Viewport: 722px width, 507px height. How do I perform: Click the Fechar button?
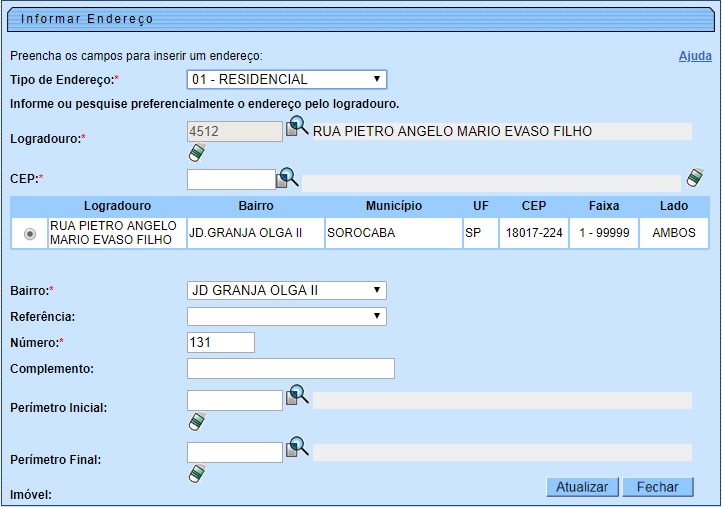(x=657, y=487)
